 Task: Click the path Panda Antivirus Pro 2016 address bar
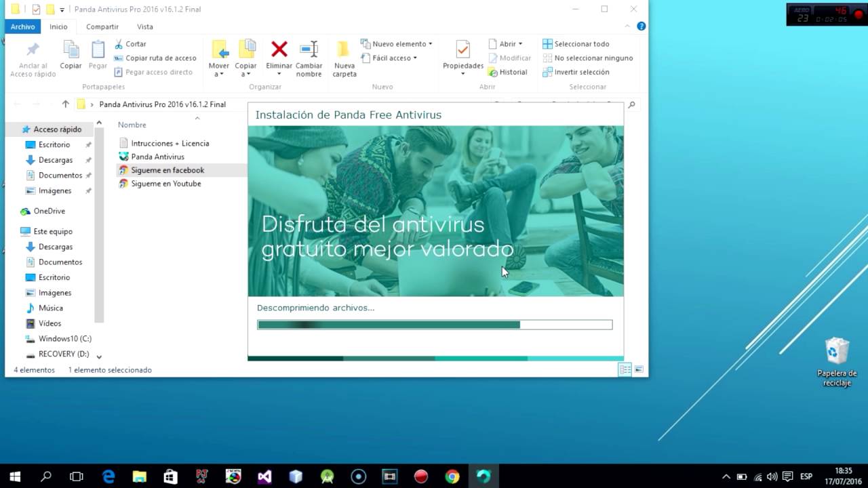(x=163, y=104)
